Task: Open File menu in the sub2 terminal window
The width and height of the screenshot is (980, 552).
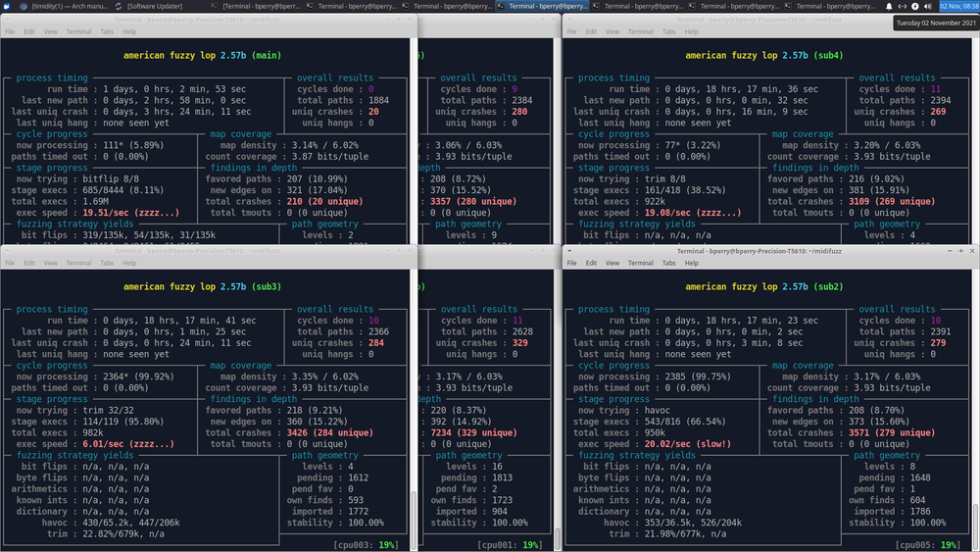Action: click(x=572, y=263)
